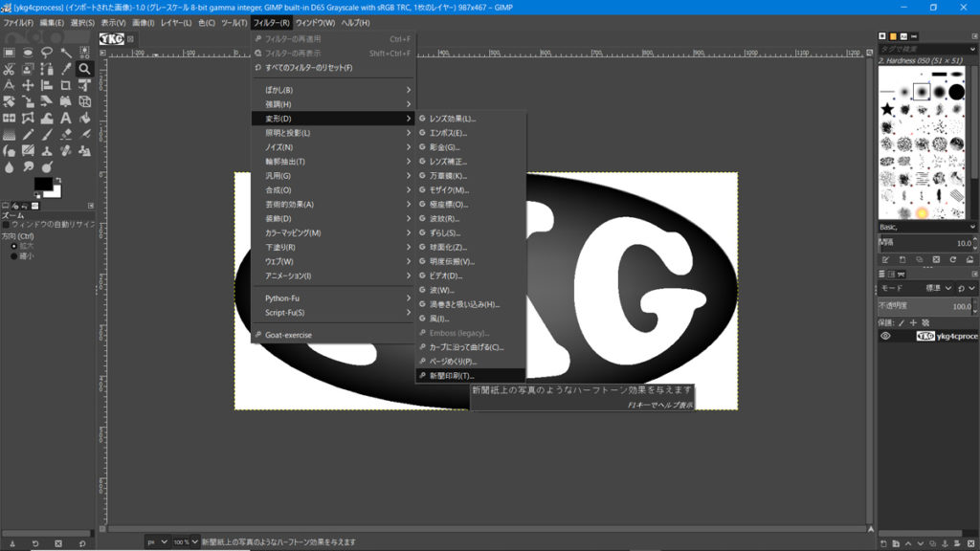Select the Rectangle Select tool
The height and width of the screenshot is (551, 980).
(9, 53)
